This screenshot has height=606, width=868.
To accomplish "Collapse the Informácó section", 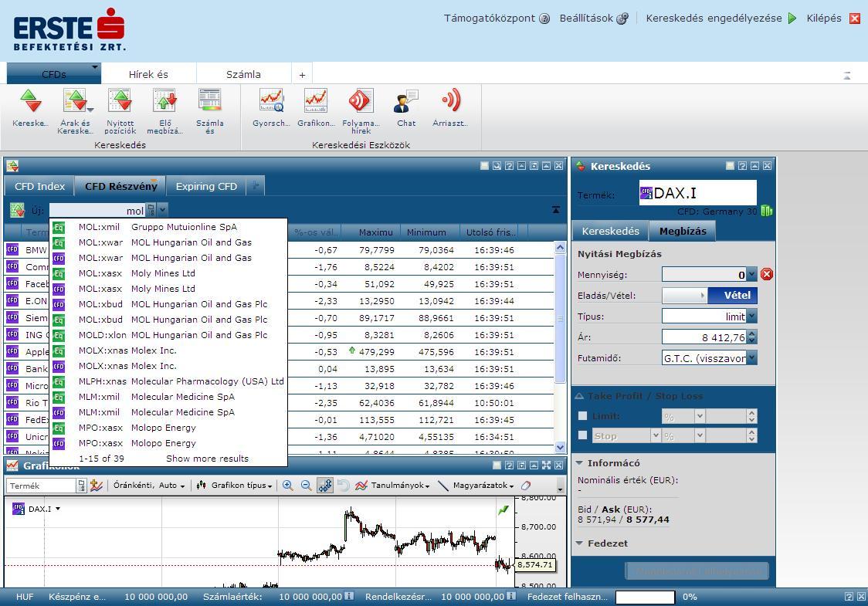I will (580, 462).
